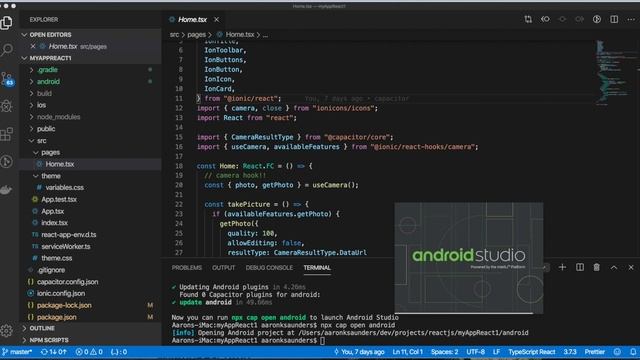This screenshot has width=640, height=360.
Task: Open the editor More Actions ellipsis
Action: [631, 19]
